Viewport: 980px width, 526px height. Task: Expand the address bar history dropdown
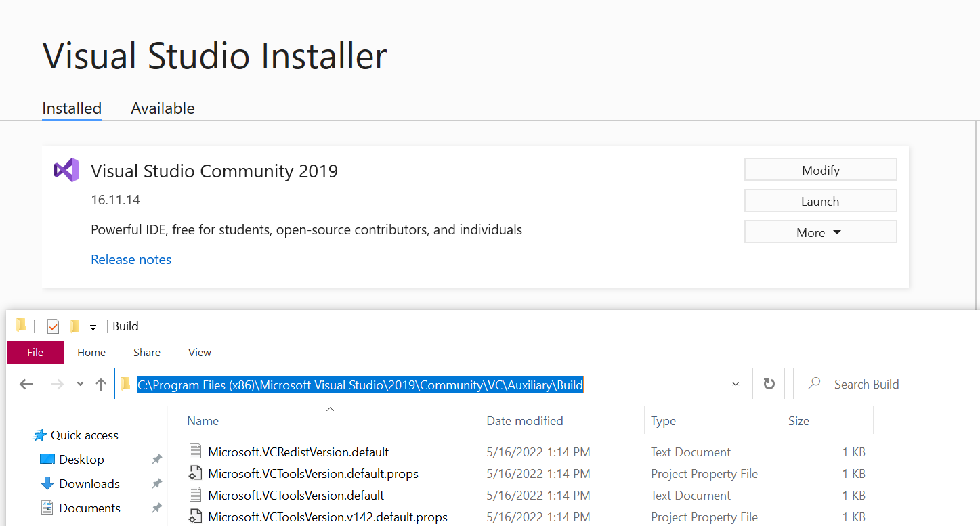coord(736,385)
